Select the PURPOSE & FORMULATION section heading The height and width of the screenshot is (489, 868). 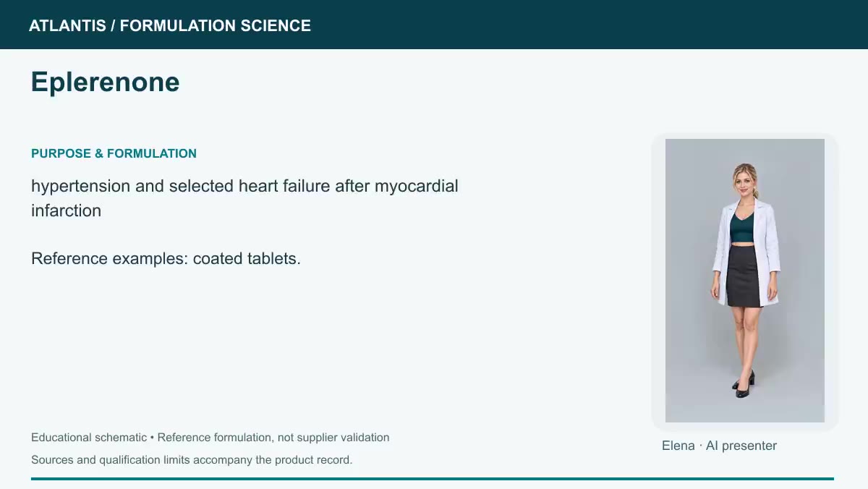pyautogui.click(x=114, y=153)
